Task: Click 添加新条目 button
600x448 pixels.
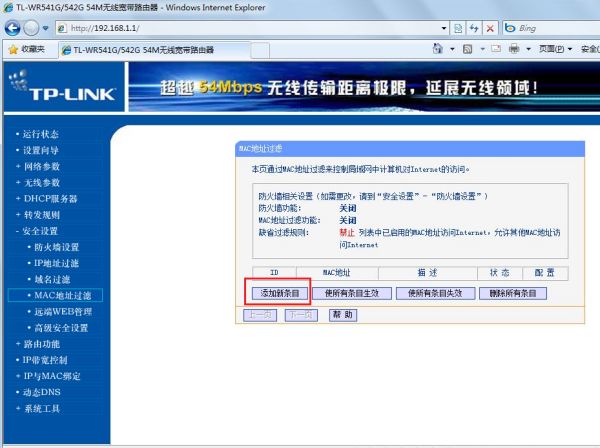Action: 280,293
